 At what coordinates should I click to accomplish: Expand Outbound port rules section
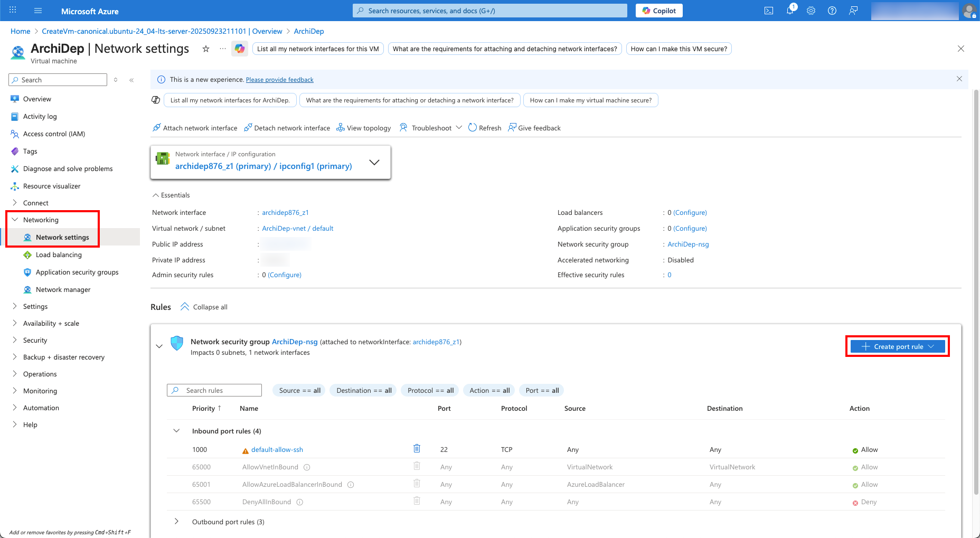[176, 522]
